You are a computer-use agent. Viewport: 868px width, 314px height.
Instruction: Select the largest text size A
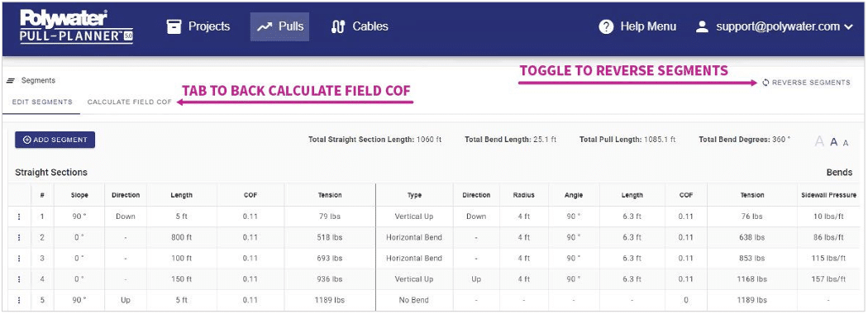[x=819, y=141]
